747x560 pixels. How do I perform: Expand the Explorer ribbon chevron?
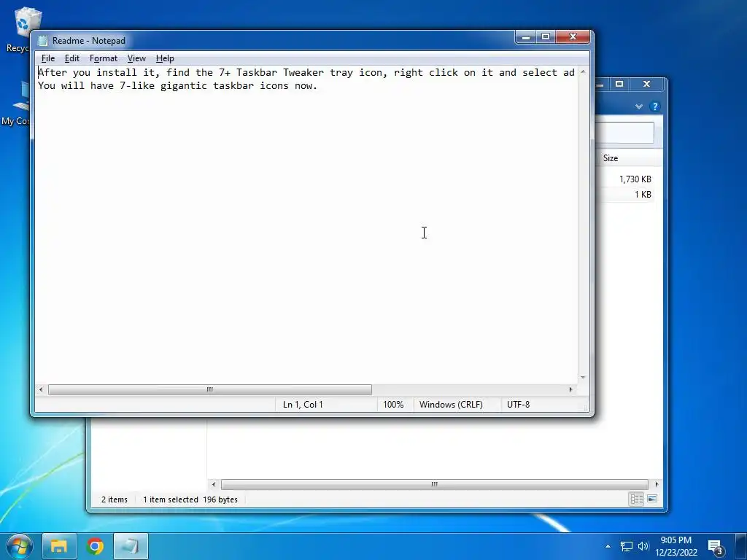(x=639, y=106)
